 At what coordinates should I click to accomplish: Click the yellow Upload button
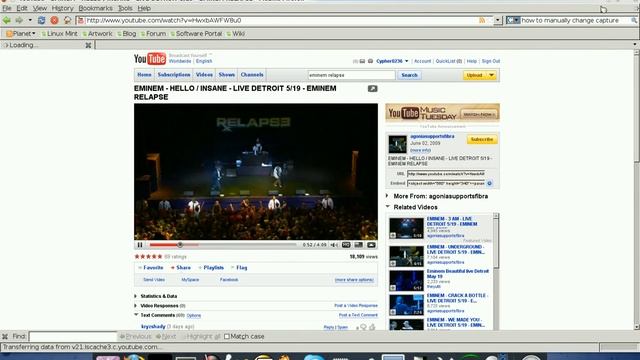point(474,75)
